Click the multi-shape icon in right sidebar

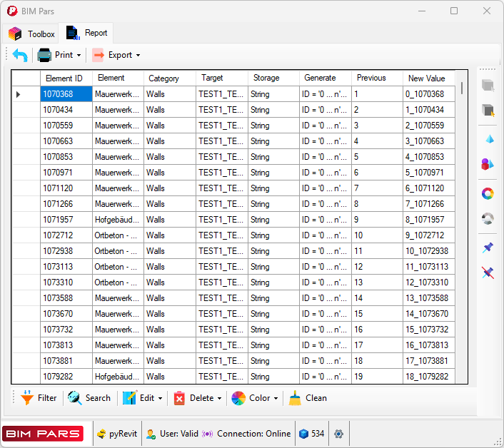[x=488, y=164]
